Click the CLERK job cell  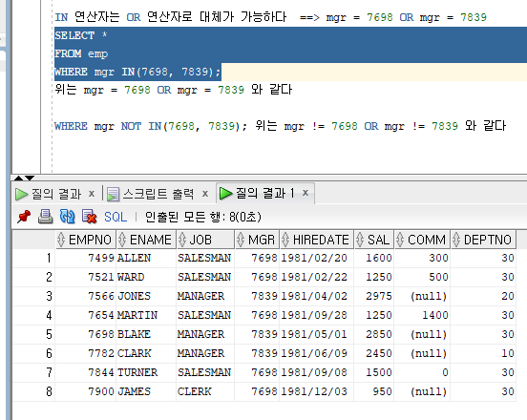(205, 391)
